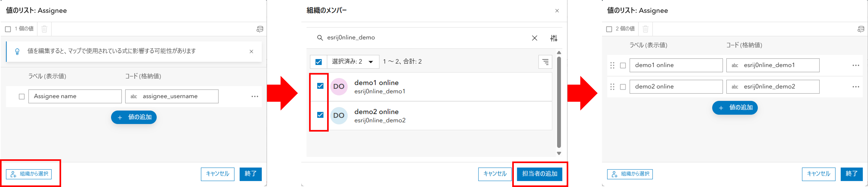Click 組織から選択 in the left dialog
The height and width of the screenshot is (187, 868).
(29, 174)
